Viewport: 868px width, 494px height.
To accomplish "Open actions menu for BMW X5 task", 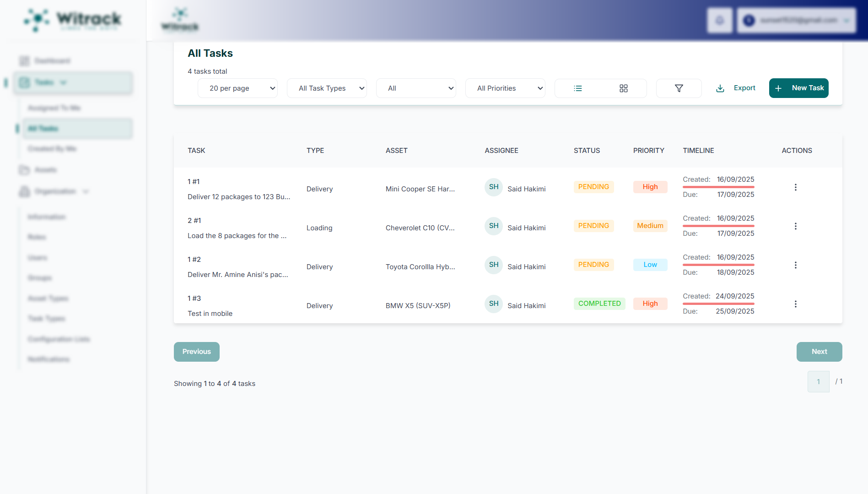I will click(795, 304).
